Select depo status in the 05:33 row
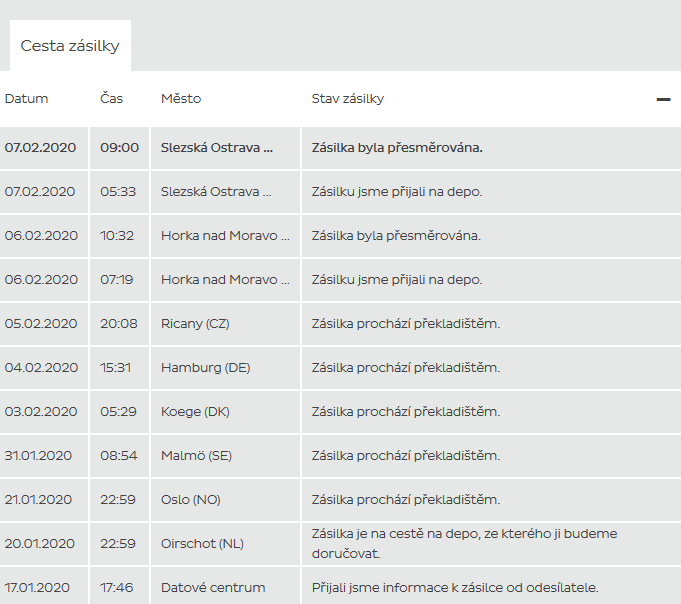Viewport: 681px width, 604px height. point(397,192)
